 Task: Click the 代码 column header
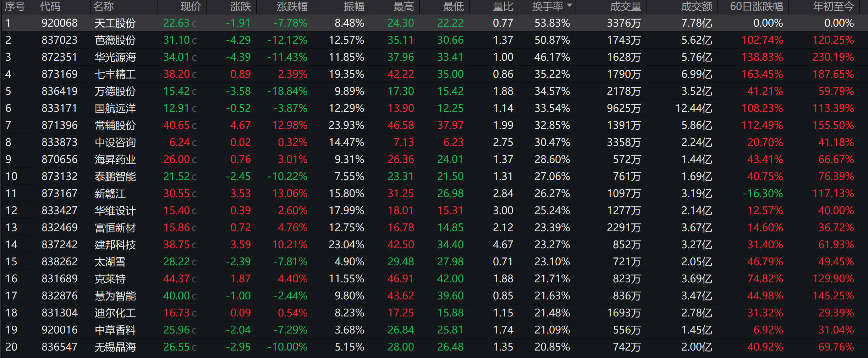point(50,6)
